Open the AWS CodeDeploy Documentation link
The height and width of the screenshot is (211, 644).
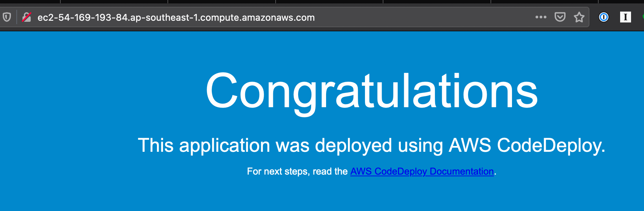coord(422,171)
